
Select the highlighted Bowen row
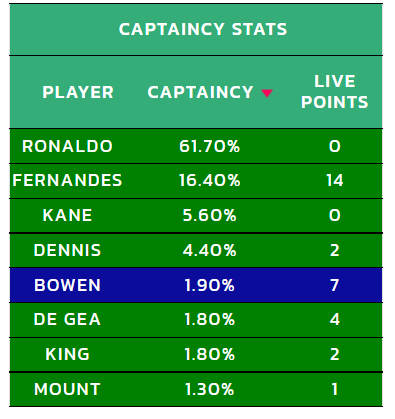[x=196, y=285]
